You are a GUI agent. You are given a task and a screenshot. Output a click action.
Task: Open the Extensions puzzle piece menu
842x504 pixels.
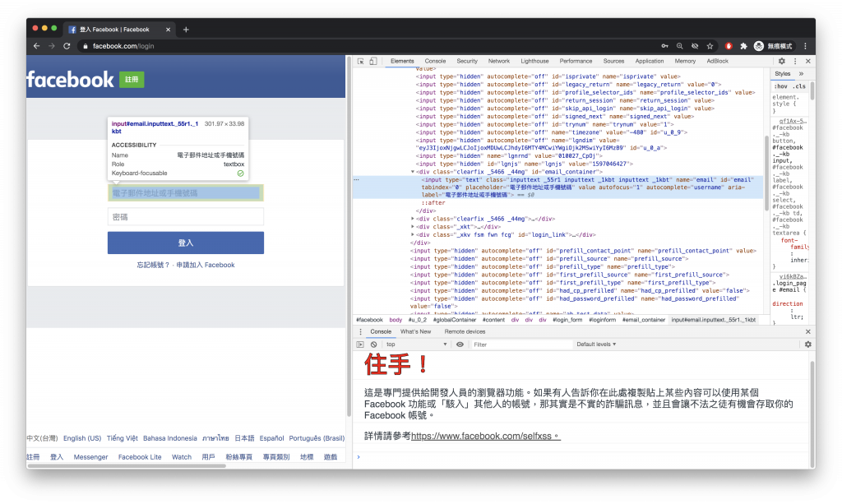[x=743, y=46]
